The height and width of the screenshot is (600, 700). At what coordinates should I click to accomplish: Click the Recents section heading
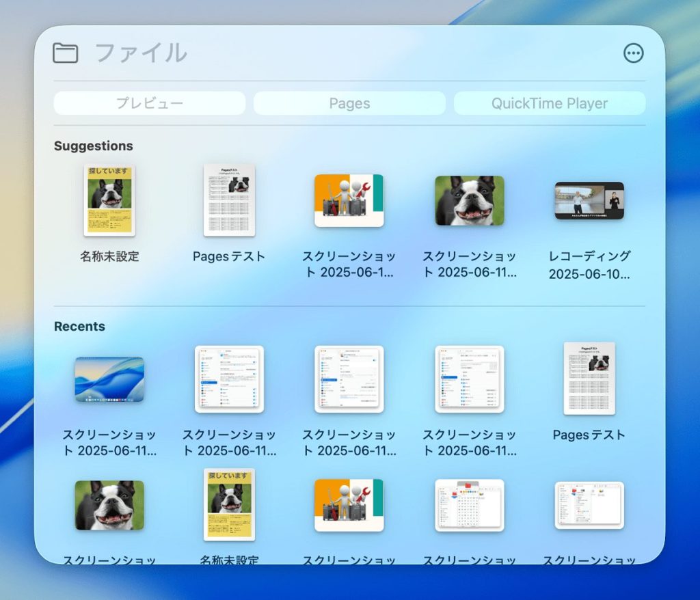coord(79,327)
